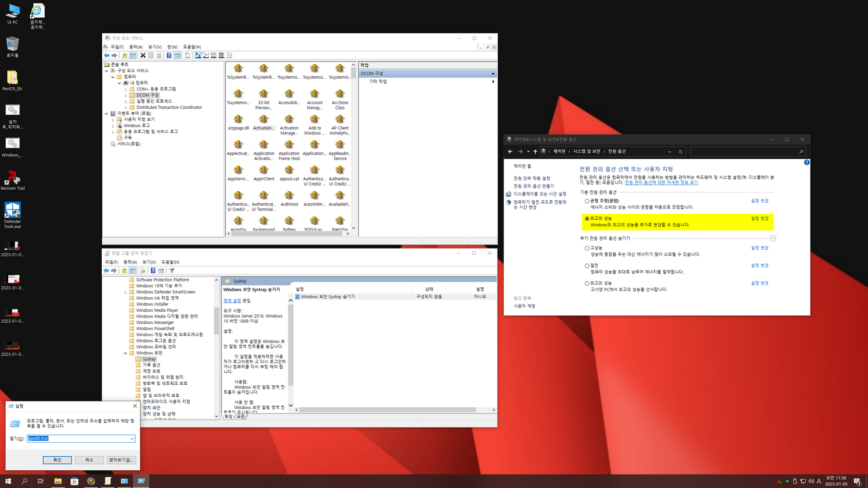Click the detailed power plan information link

661,182
